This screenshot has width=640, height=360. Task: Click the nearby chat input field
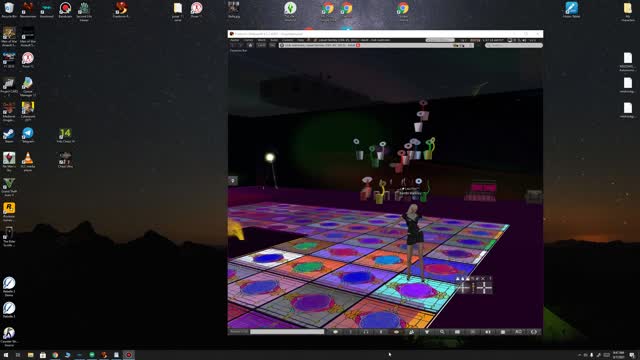(287, 332)
